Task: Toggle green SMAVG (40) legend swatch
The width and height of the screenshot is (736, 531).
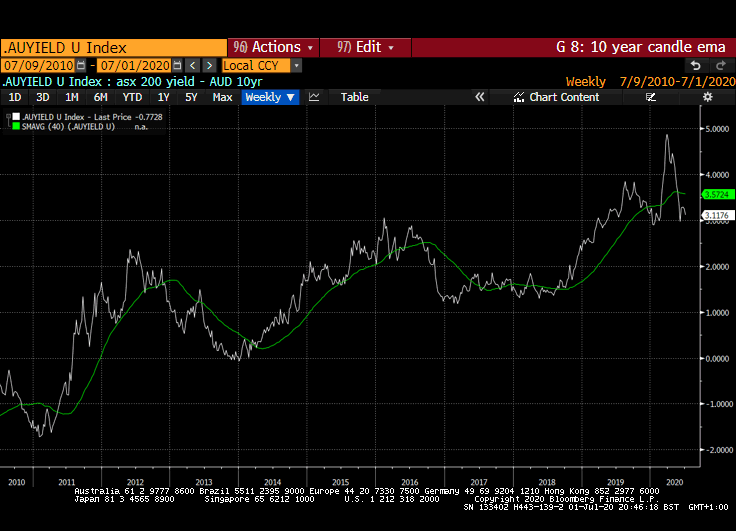Action: pyautogui.click(x=16, y=126)
